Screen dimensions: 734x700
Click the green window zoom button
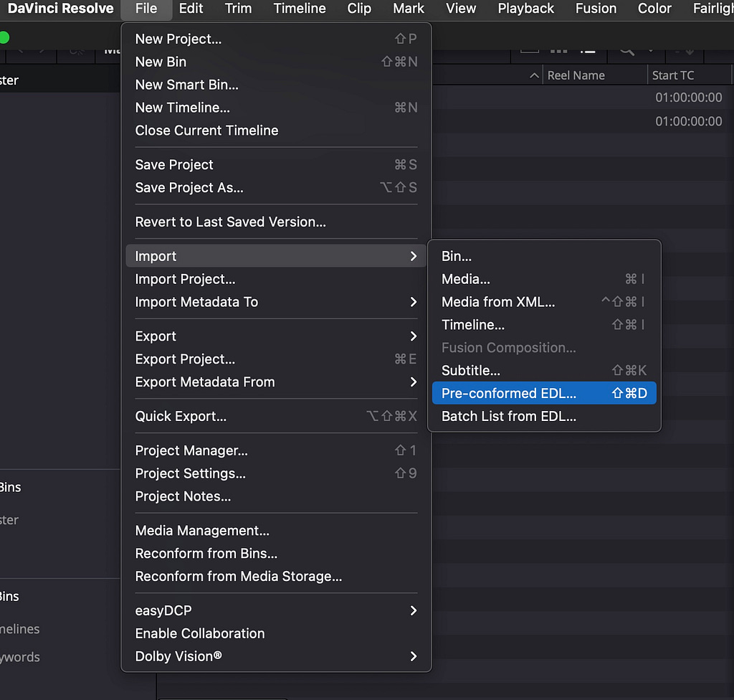(x=4, y=37)
